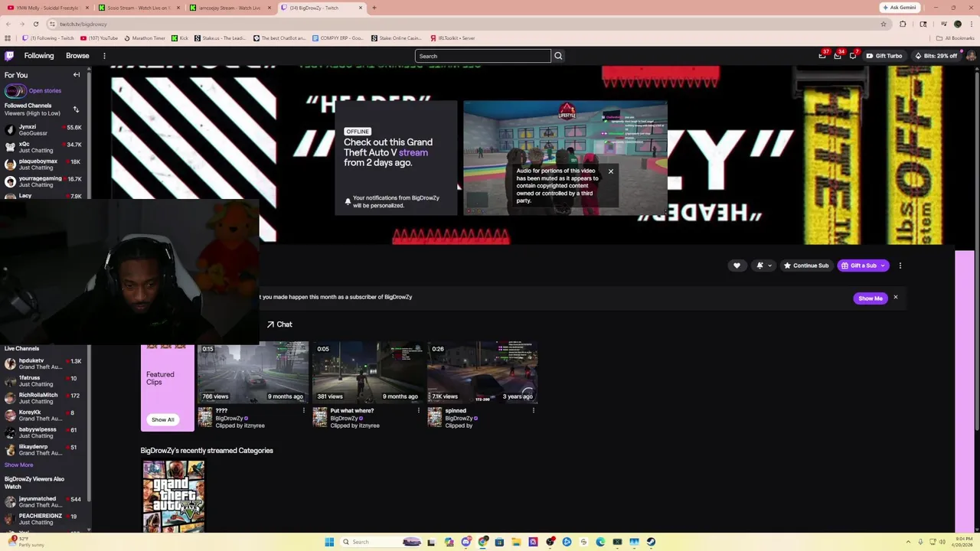The image size is (980, 551).
Task: Play the '????' featured clip
Action: tap(253, 373)
